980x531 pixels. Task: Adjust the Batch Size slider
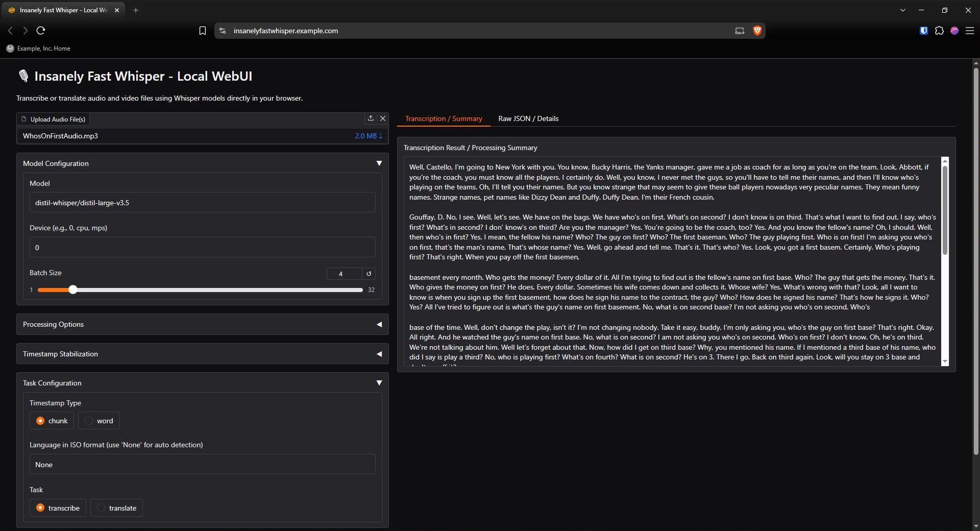(x=200, y=289)
